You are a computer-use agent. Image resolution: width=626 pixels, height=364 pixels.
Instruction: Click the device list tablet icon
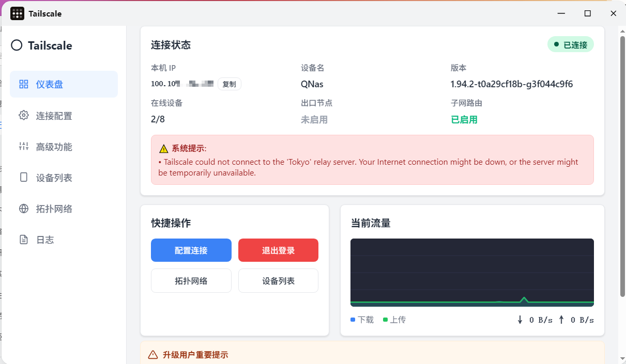(x=23, y=178)
